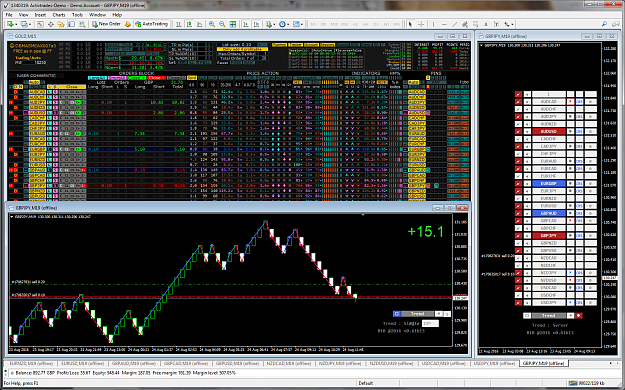Switch chart to candlesticks mode
Screen dimensions: 625x390
click(x=189, y=24)
